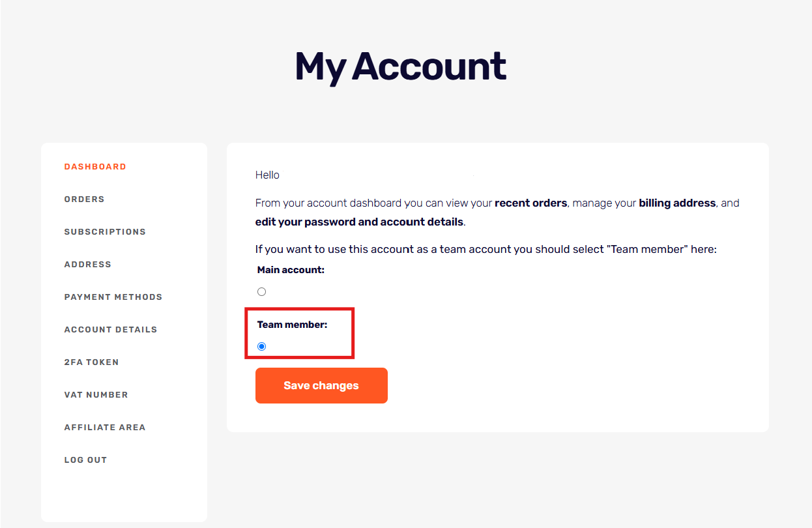The height and width of the screenshot is (528, 812).
Task: Open the 2FA Token section
Action: click(91, 362)
